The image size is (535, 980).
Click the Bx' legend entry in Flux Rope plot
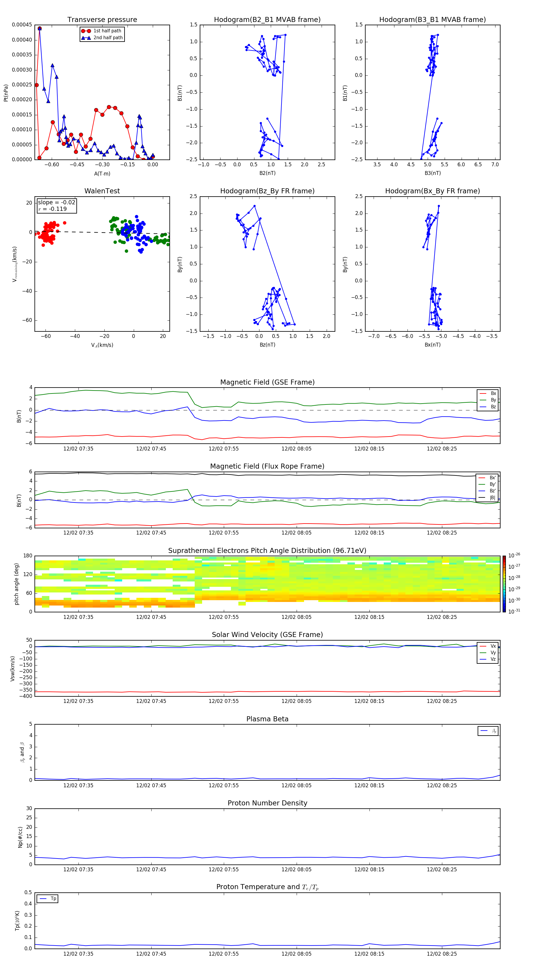pos(487,478)
